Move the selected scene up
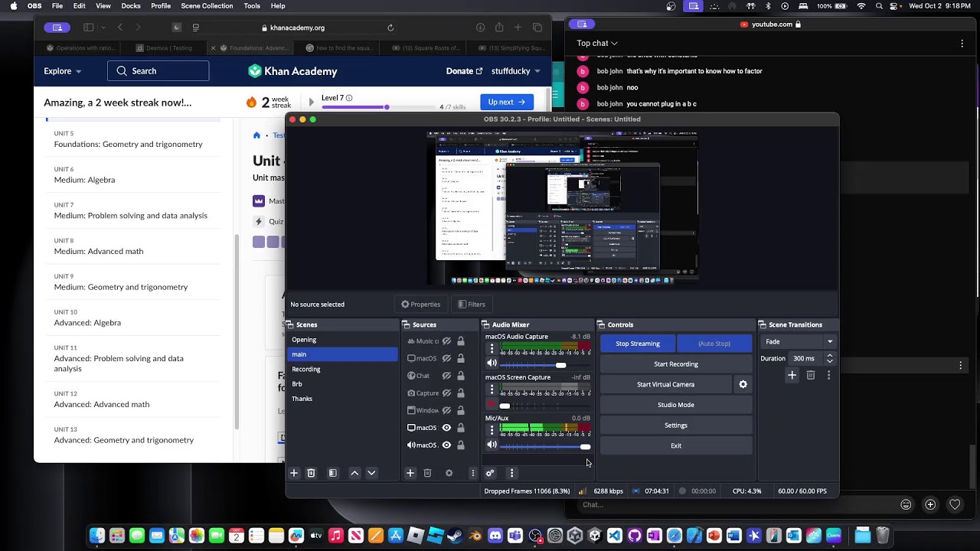The height and width of the screenshot is (551, 980). click(354, 473)
